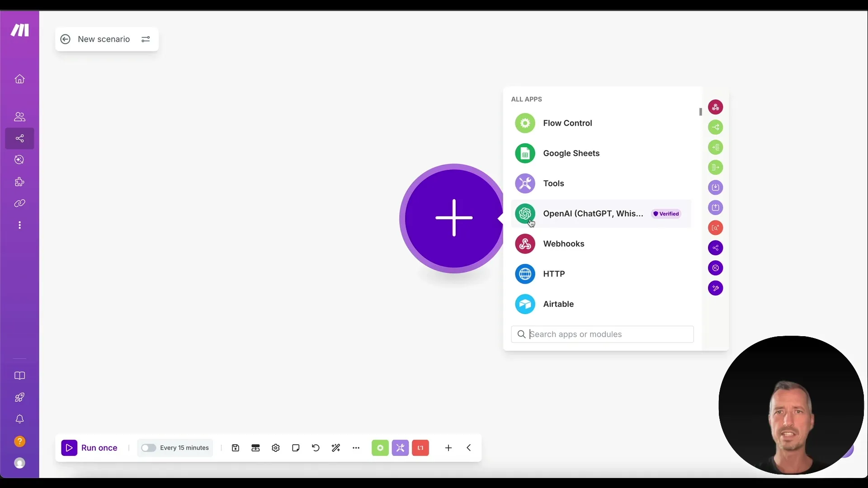This screenshot has width=868, height=488.
Task: Enable the Every 15 minutes scheduling toggle
Action: (148, 448)
